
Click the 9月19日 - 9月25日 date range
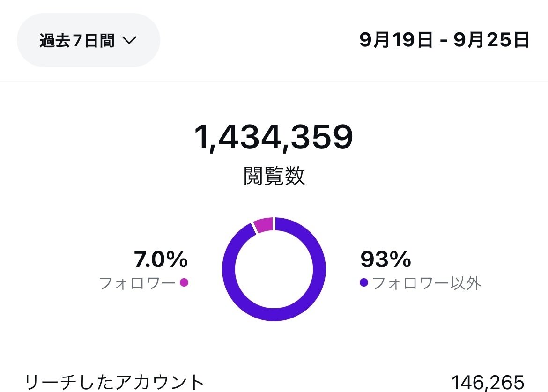click(444, 40)
